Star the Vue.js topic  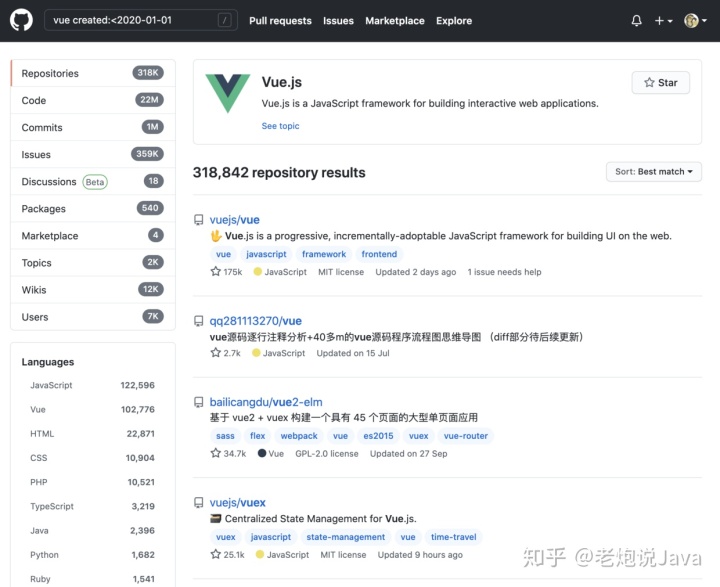click(x=660, y=83)
